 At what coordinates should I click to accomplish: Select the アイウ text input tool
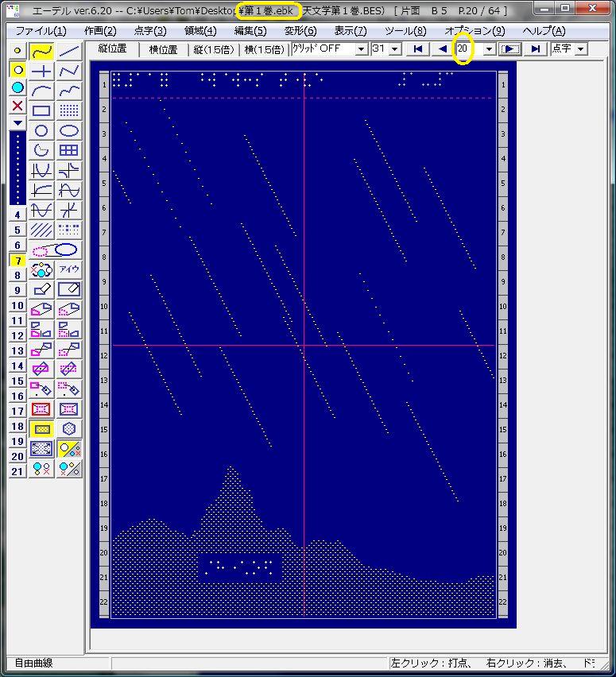69,269
